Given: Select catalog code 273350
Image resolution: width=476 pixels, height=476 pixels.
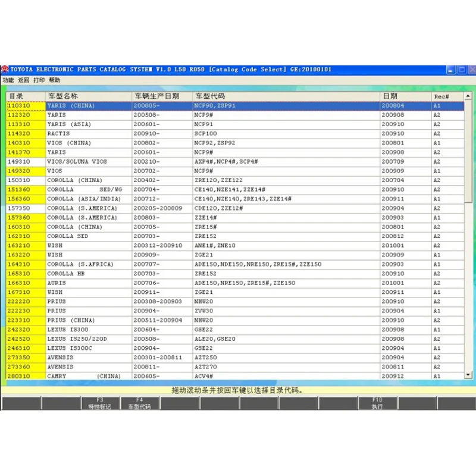Looking at the screenshot, I should [x=26, y=358].
